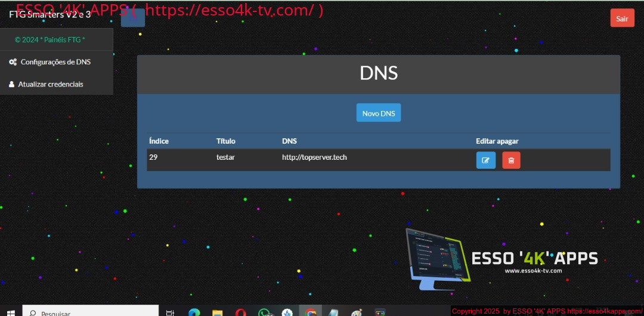The width and height of the screenshot is (644, 316).
Task: Click the gears icon beside Configurações de DNS
Action: 13,62
